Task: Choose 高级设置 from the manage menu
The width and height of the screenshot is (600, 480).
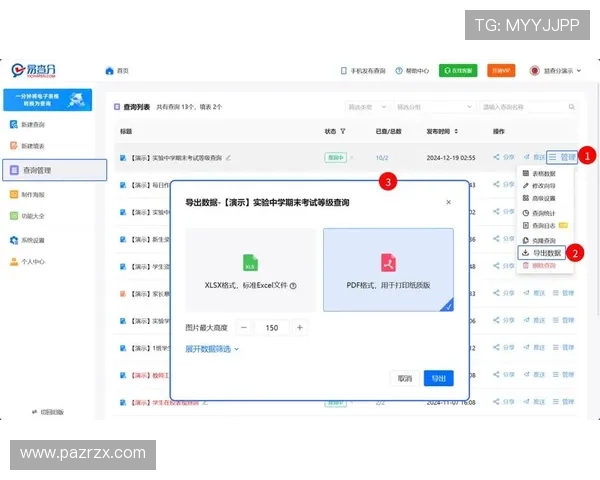Action: point(539,198)
